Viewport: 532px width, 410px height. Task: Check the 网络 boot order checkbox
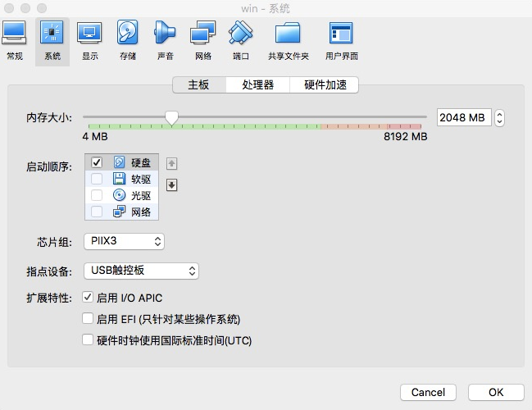tap(97, 212)
